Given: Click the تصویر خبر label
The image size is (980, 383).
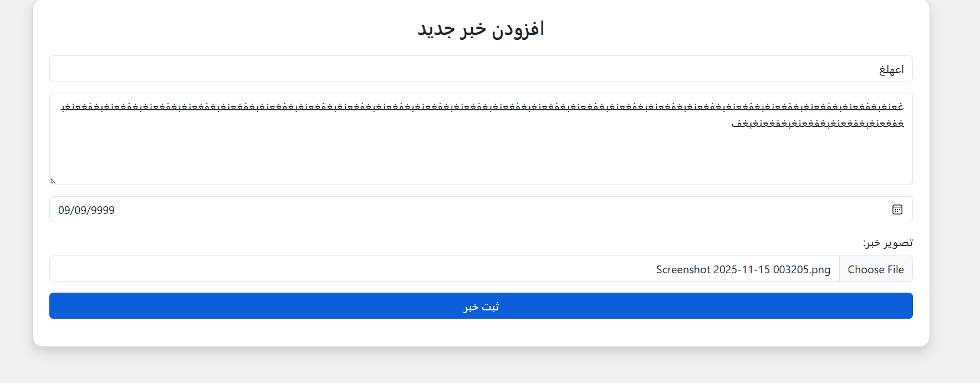Looking at the screenshot, I should [887, 243].
